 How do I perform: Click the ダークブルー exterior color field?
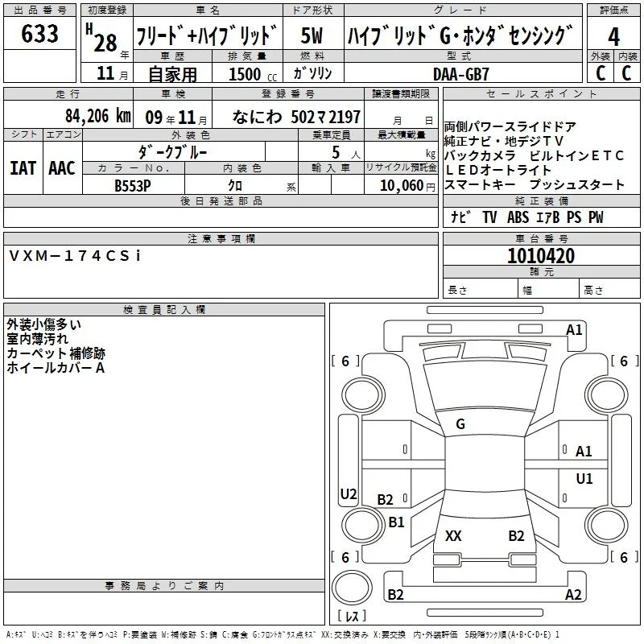tap(174, 151)
